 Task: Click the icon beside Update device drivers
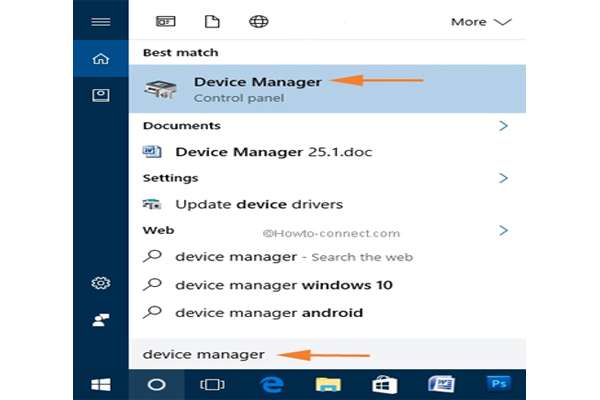152,204
